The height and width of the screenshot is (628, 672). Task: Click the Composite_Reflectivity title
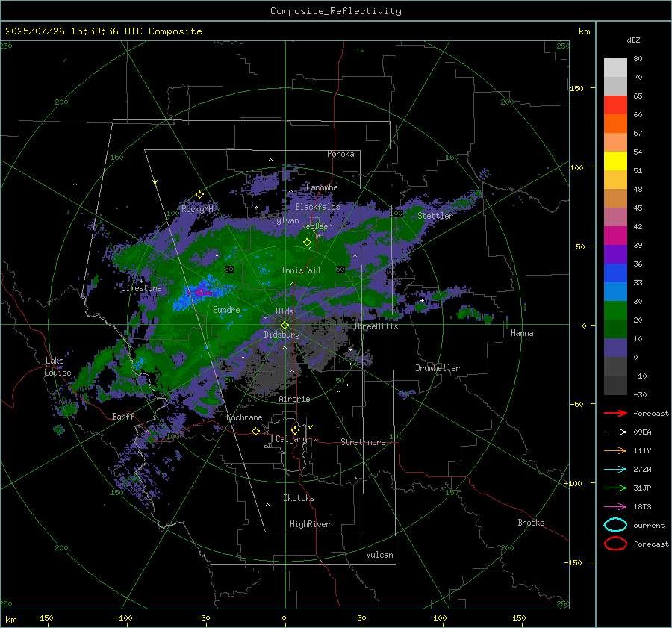point(336,11)
